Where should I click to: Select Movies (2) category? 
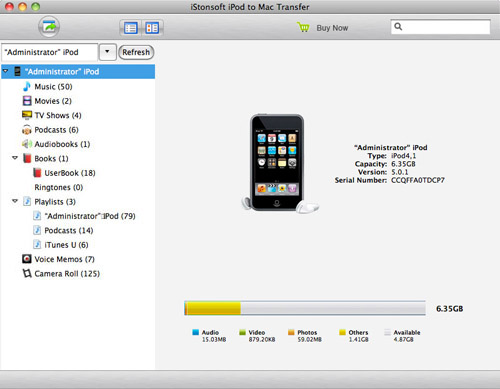pos(53,101)
